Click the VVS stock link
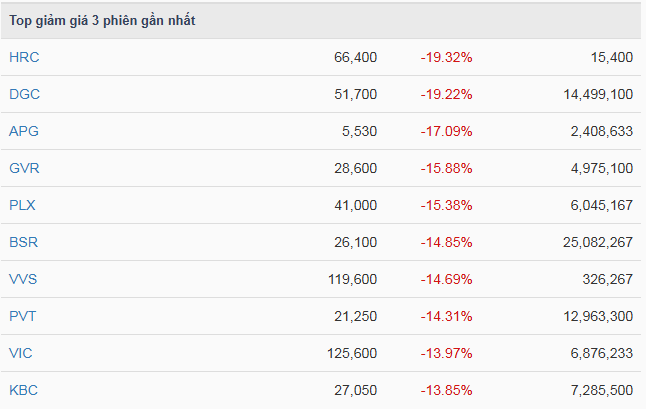Viewport: 646px width, 409px height. [x=24, y=279]
